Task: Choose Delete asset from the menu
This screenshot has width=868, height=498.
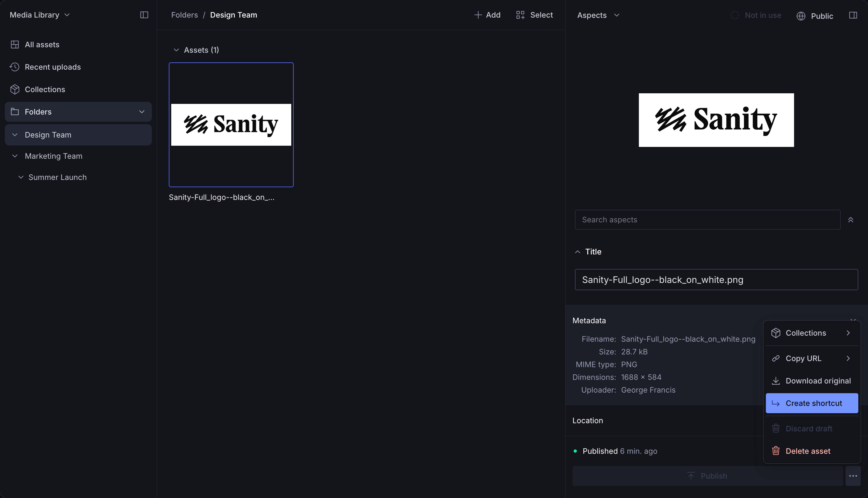Action: click(812, 451)
